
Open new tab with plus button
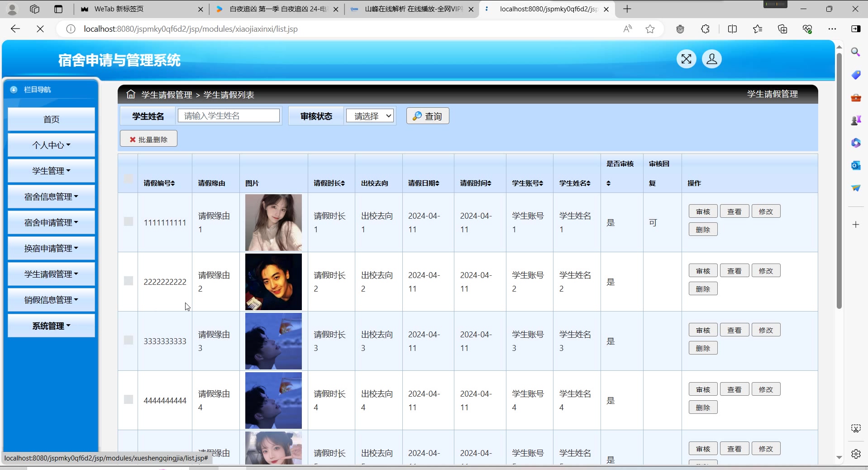[627, 9]
